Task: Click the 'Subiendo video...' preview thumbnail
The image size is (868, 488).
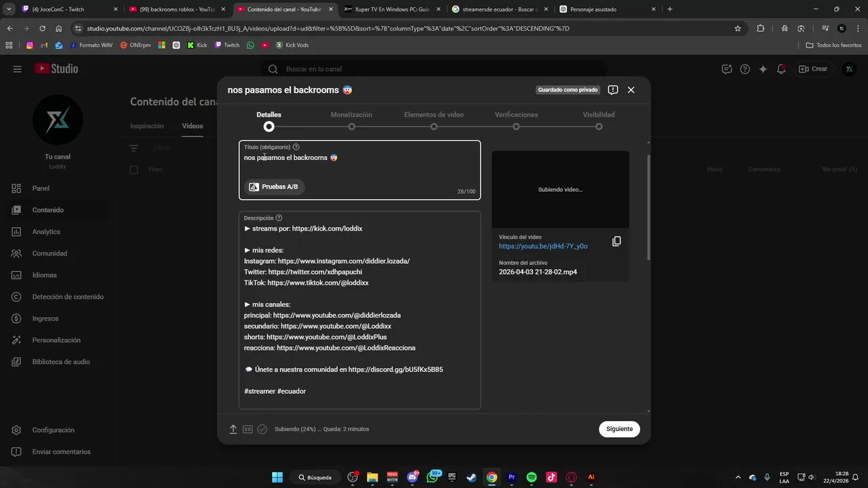Action: 560,190
